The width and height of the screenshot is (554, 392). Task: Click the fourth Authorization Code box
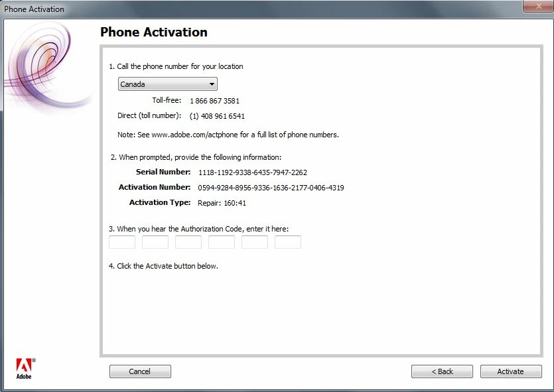point(222,242)
